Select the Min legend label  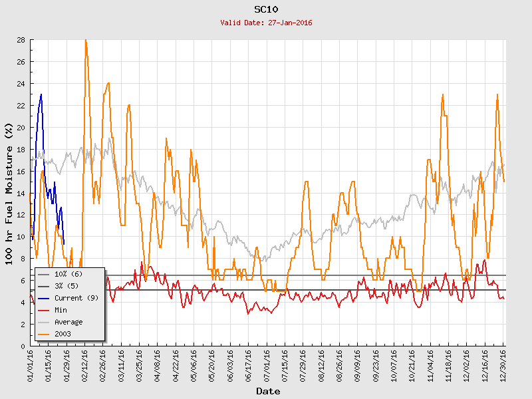(x=61, y=310)
